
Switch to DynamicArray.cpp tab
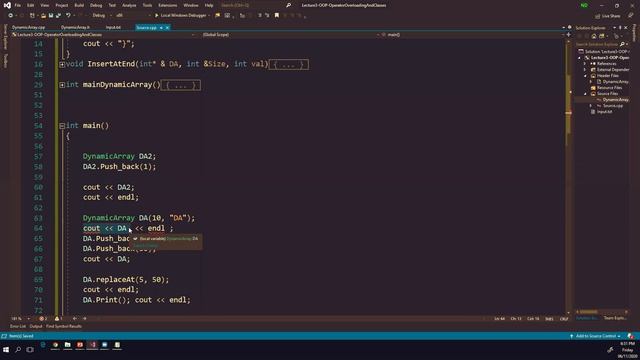coord(28,27)
